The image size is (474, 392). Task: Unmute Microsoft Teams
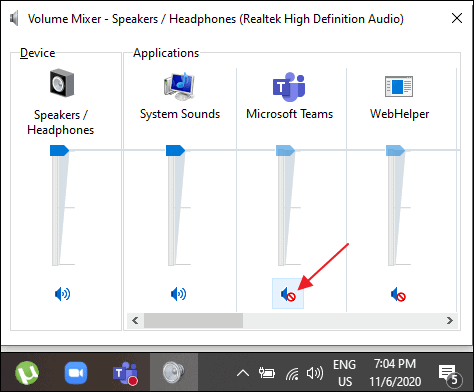tap(288, 294)
